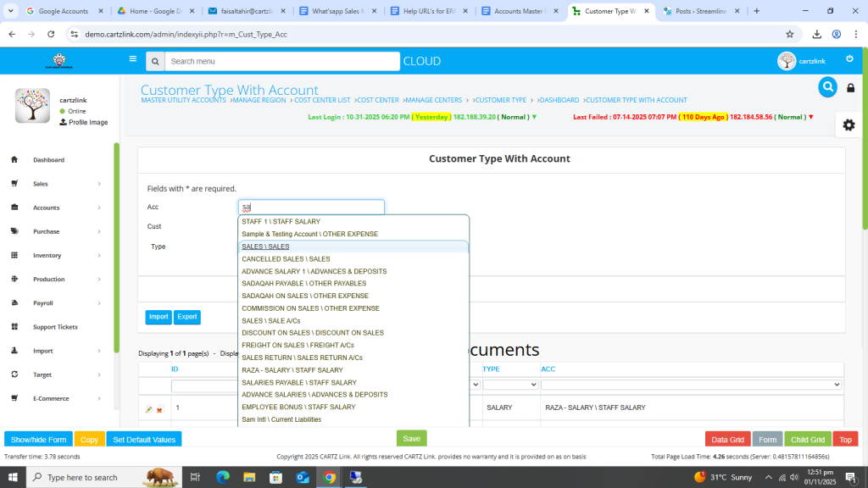Click the green Save button
868x488 pixels.
(x=411, y=439)
